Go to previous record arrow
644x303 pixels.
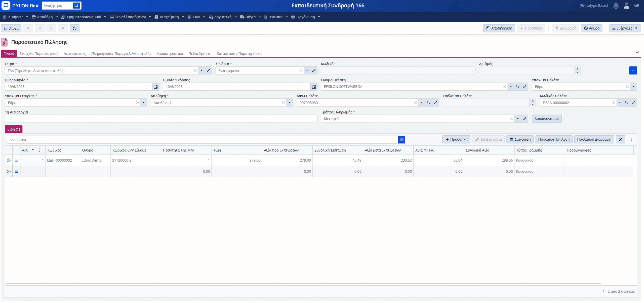[40, 28]
